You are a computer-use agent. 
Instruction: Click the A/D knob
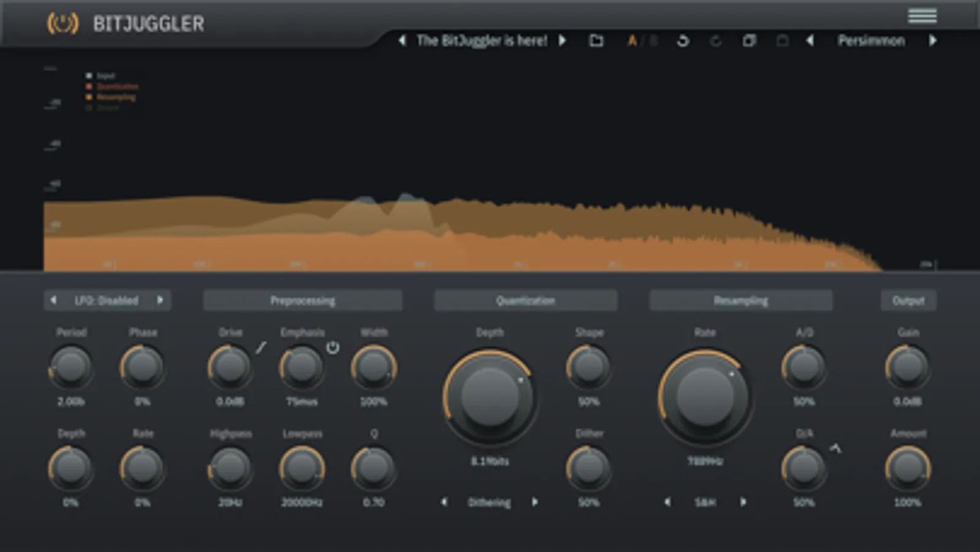pos(804,367)
